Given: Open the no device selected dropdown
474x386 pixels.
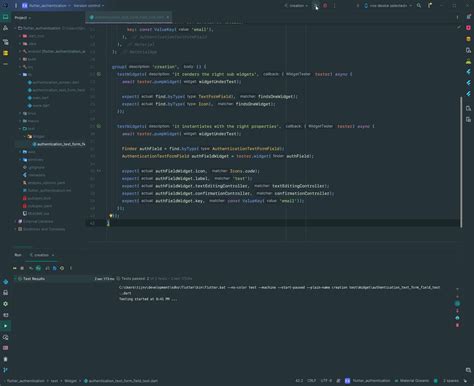Looking at the screenshot, I should pyautogui.click(x=388, y=6).
